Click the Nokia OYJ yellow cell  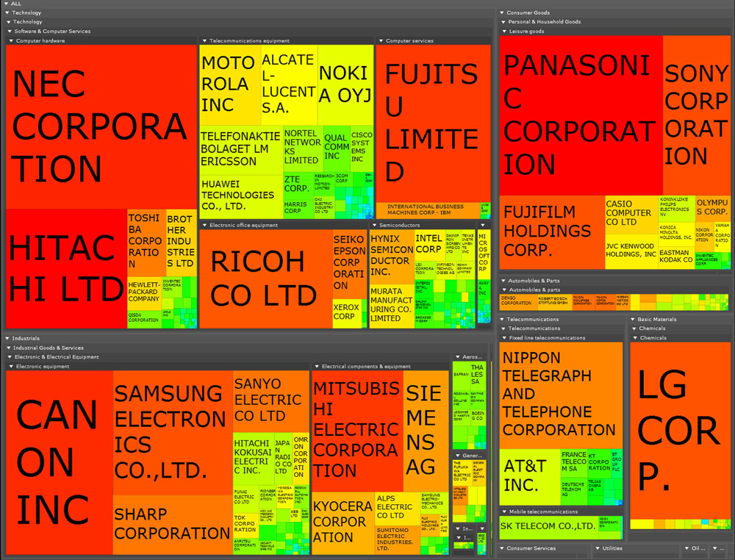(345, 84)
